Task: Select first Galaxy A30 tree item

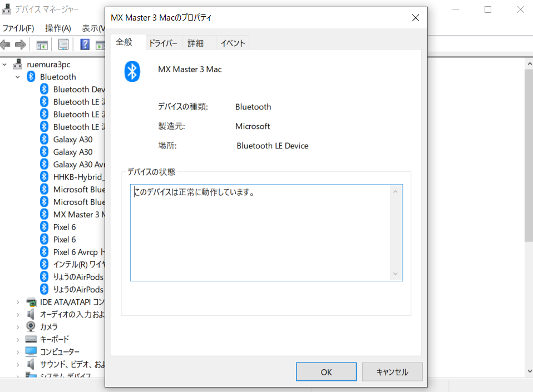Action: coord(73,140)
